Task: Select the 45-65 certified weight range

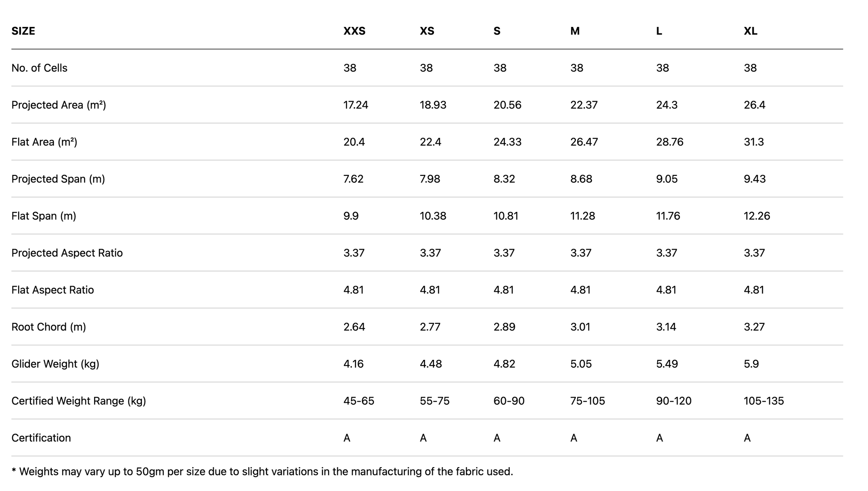Action: [358, 401]
